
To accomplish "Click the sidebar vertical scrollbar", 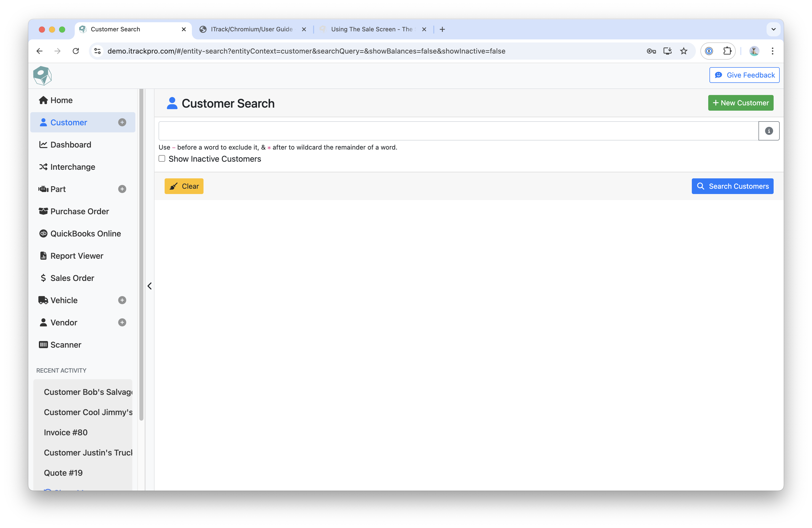I will pos(141,256).
